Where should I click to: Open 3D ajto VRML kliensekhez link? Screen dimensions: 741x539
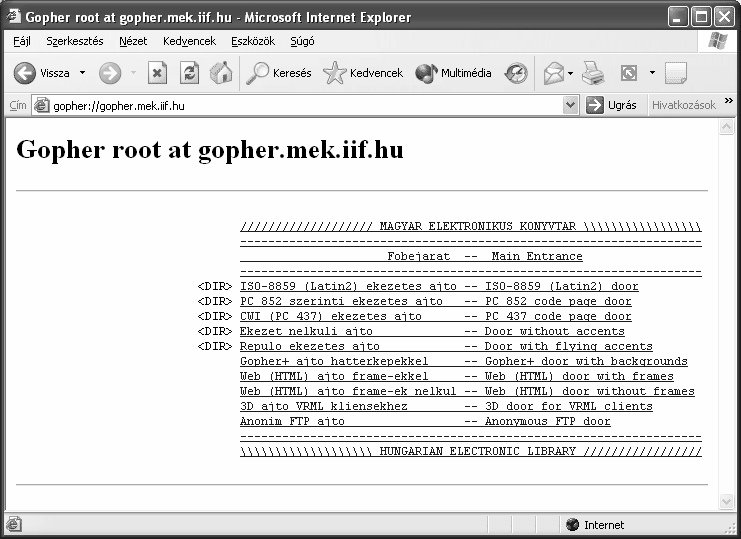tap(446, 406)
